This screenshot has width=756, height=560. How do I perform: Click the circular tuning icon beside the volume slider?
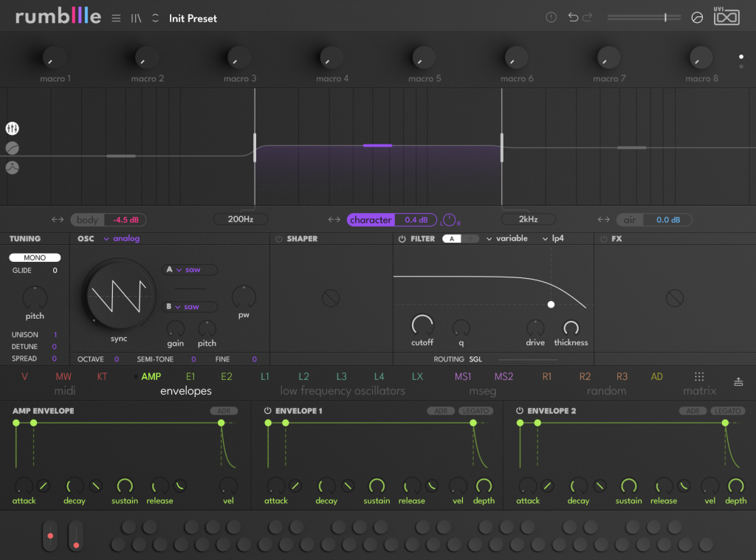(697, 18)
